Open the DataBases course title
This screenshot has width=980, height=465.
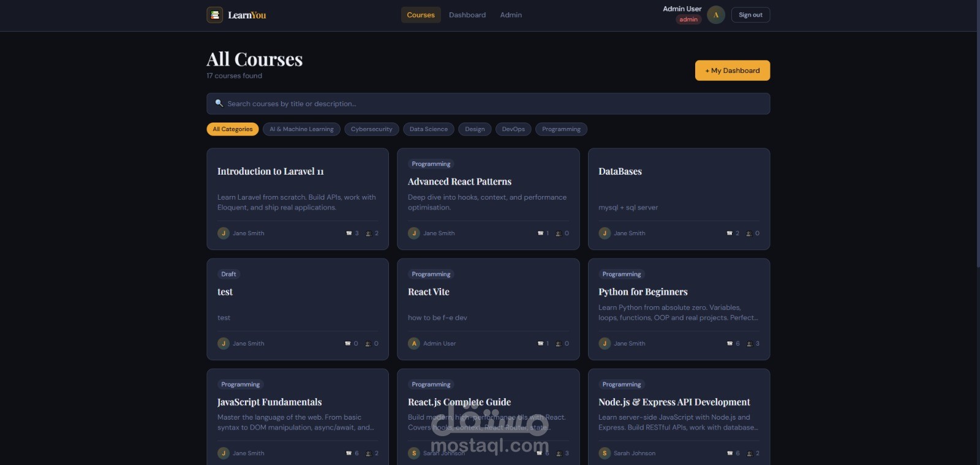tap(620, 172)
